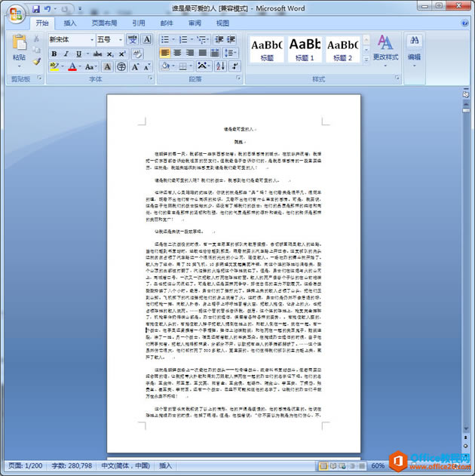Open the line spacing dropdown
This screenshot has height=476, width=475.
(231, 53)
